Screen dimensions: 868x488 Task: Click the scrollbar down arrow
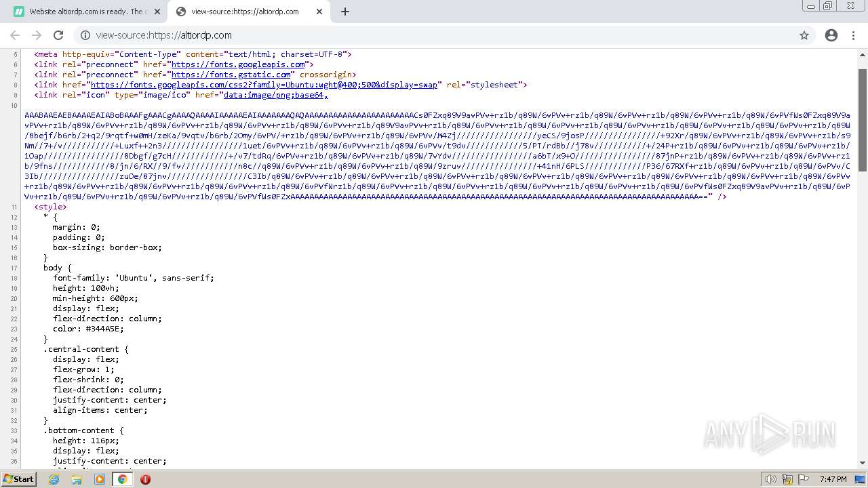click(863, 463)
